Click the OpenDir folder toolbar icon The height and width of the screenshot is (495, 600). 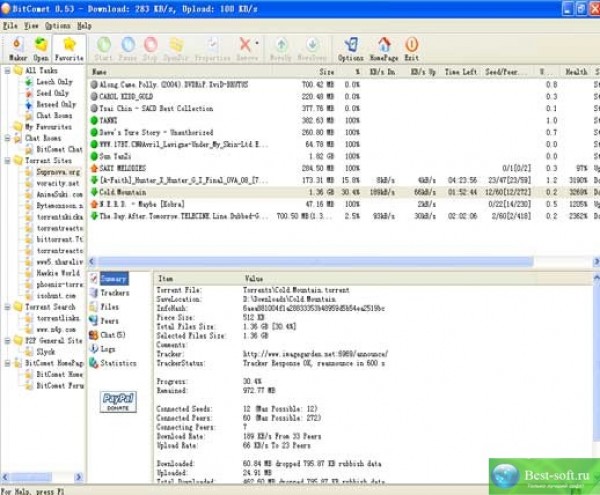coord(176,49)
